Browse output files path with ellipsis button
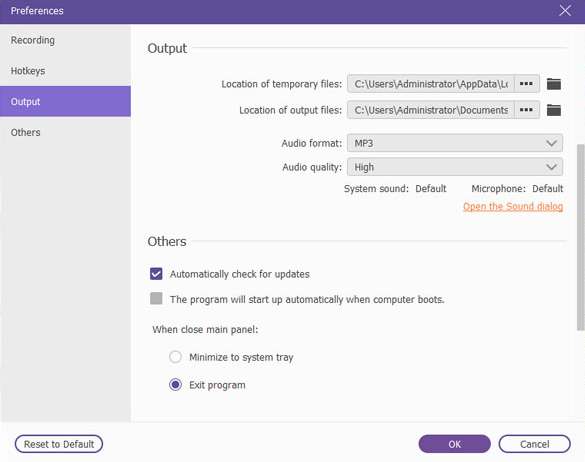Image resolution: width=585 pixels, height=462 pixels. click(x=526, y=110)
